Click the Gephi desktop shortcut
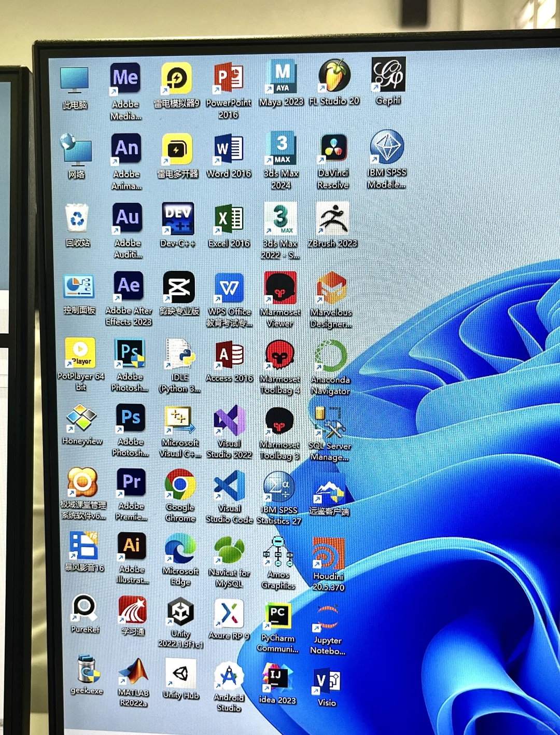This screenshot has height=735, width=560. tap(388, 75)
